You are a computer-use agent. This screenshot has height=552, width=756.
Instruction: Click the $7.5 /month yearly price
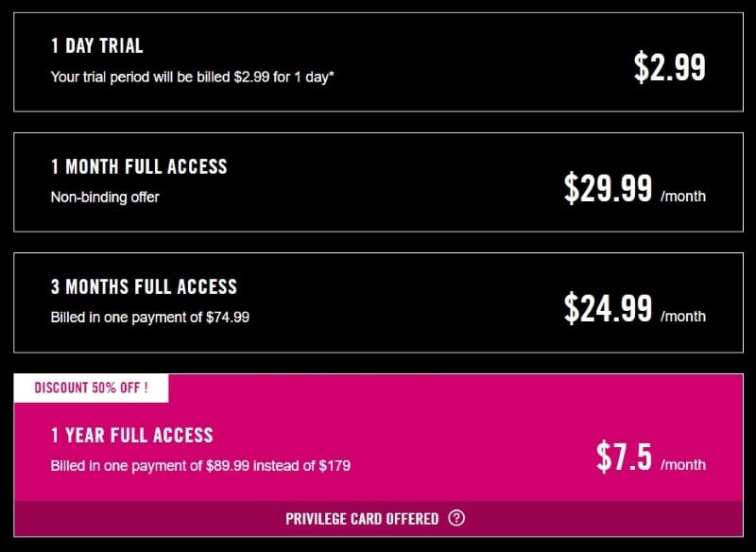pos(651,457)
